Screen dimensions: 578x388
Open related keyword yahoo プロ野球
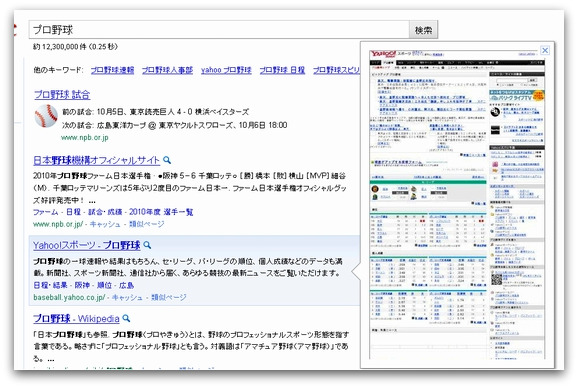point(226,70)
